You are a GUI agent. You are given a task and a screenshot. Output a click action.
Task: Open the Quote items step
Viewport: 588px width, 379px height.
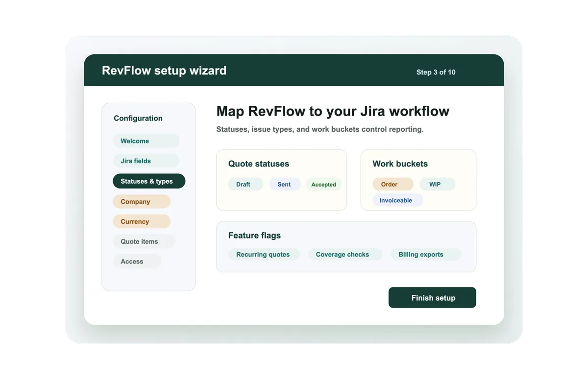pos(144,241)
